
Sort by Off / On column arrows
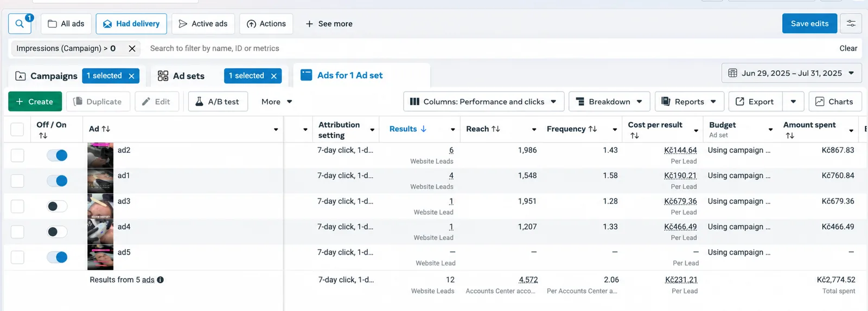click(x=43, y=135)
